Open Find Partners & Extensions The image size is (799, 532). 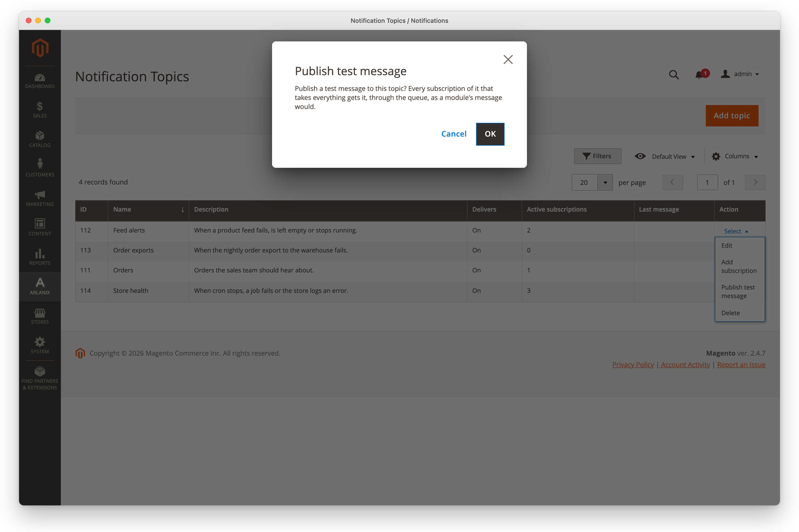click(40, 378)
